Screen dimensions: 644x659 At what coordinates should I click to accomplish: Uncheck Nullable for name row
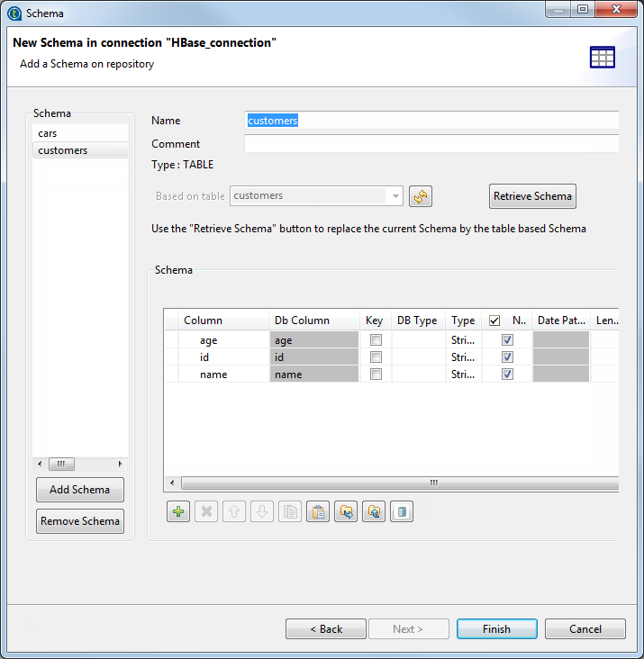pos(507,374)
